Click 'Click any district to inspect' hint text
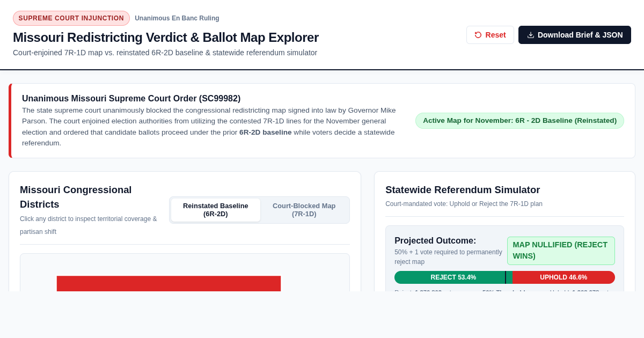Screen dimensions: 644x338 click(x=89, y=225)
